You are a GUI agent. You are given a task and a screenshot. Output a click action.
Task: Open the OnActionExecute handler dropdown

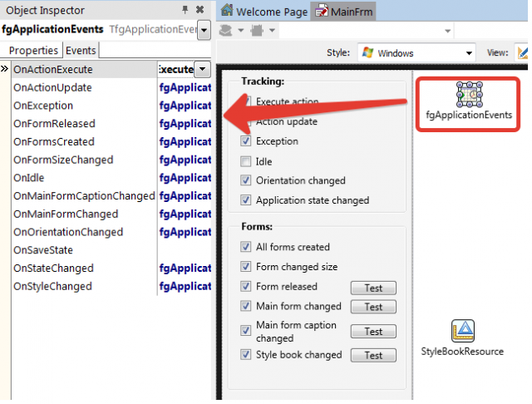click(203, 69)
